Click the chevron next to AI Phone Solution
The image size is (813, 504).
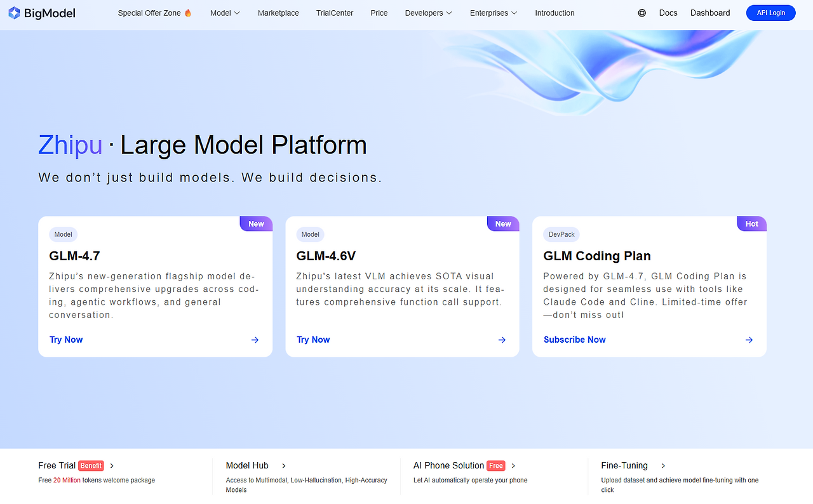click(x=514, y=466)
